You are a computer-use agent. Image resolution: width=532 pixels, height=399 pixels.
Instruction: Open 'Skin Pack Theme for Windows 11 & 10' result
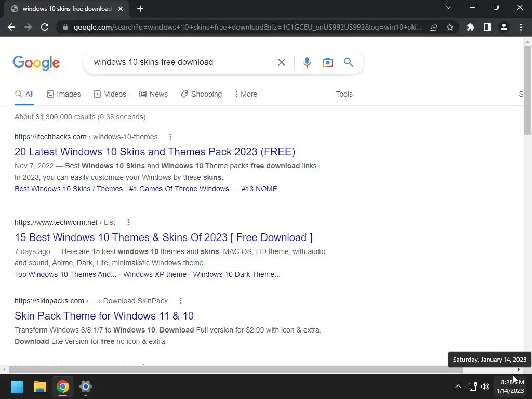(x=104, y=316)
